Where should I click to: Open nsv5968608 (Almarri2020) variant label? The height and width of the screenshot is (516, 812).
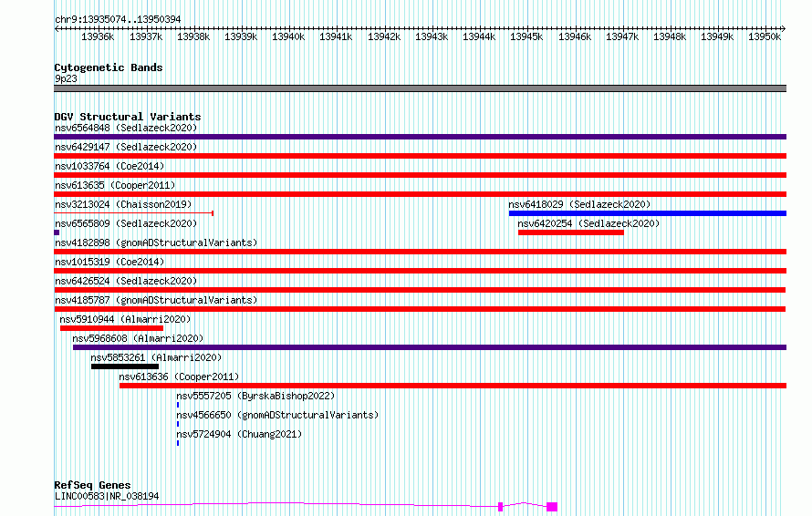[138, 338]
